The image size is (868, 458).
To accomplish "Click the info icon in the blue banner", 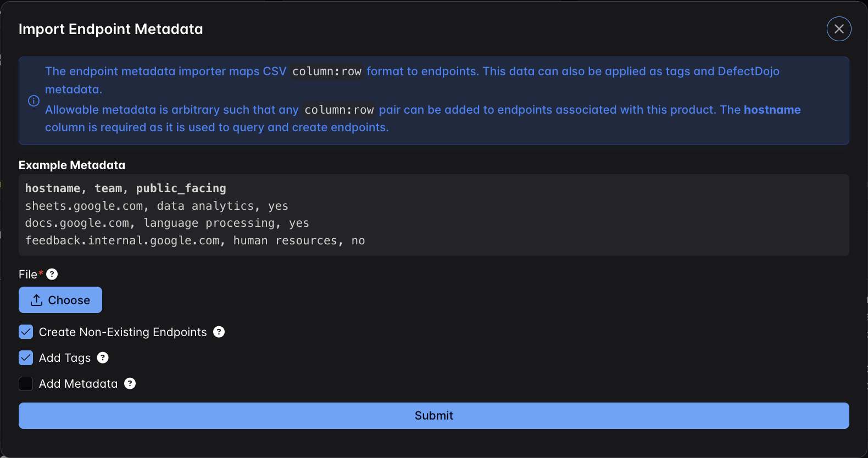I will pos(34,100).
